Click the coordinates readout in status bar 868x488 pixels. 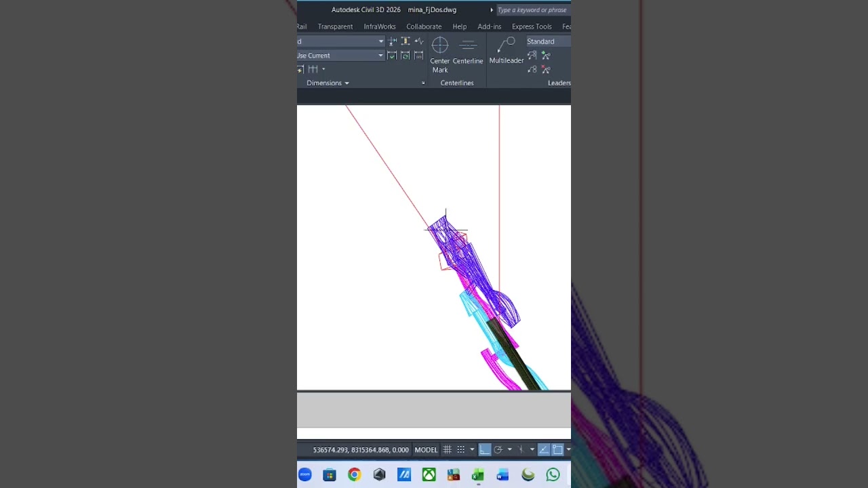[x=361, y=449]
